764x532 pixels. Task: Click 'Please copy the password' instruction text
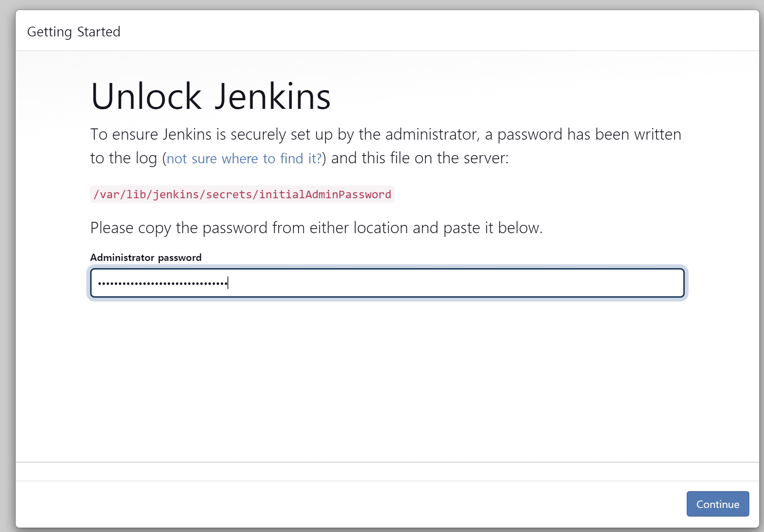tap(316, 228)
